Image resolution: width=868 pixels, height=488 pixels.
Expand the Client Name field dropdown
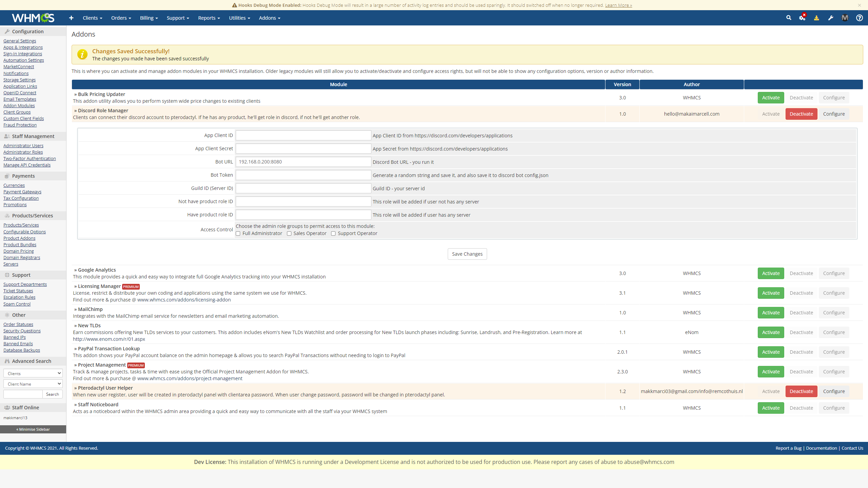[x=33, y=384]
